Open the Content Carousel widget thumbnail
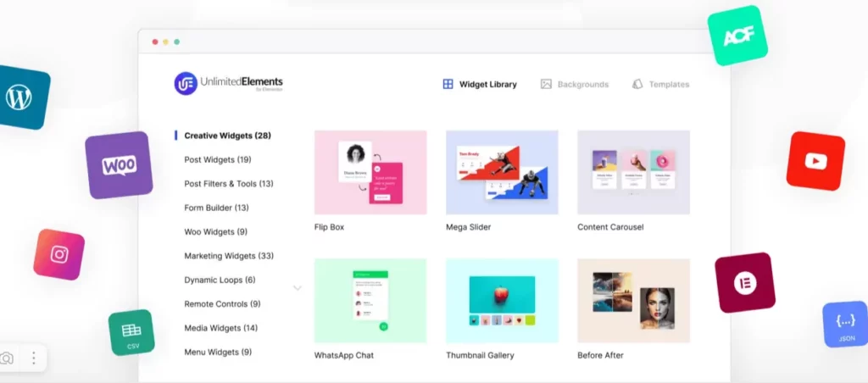Viewport: 868px width, 383px height. tap(633, 172)
